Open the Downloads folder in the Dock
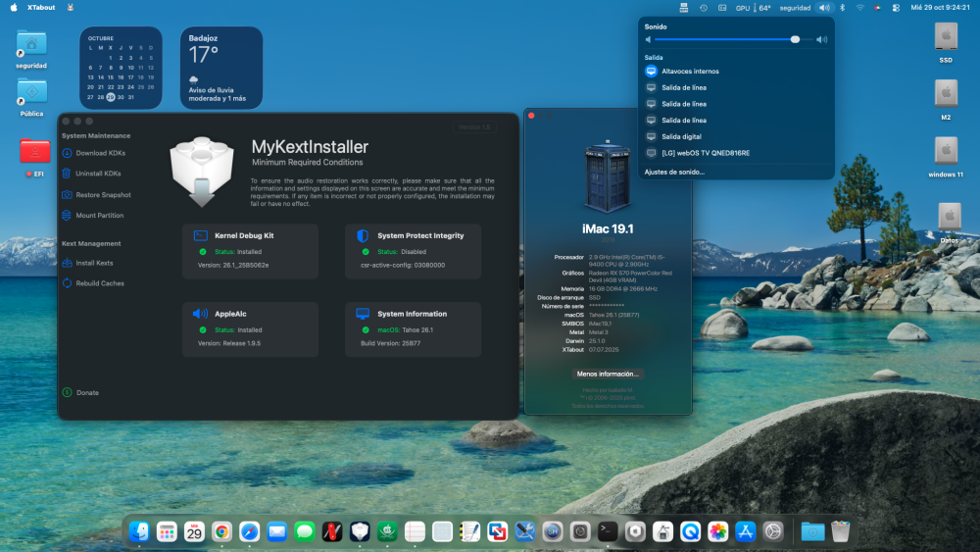The height and width of the screenshot is (552, 980). click(x=812, y=531)
